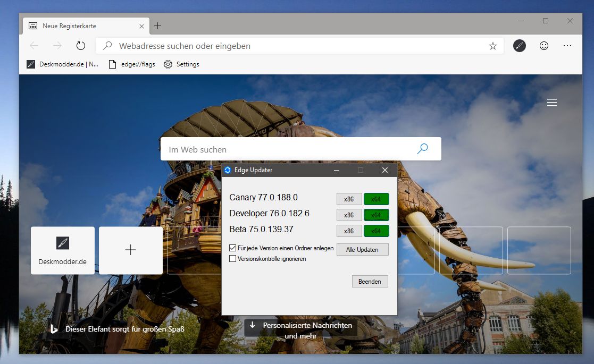Minimize the Edge browser window
Image resolution: width=594 pixels, height=364 pixels.
[521, 21]
